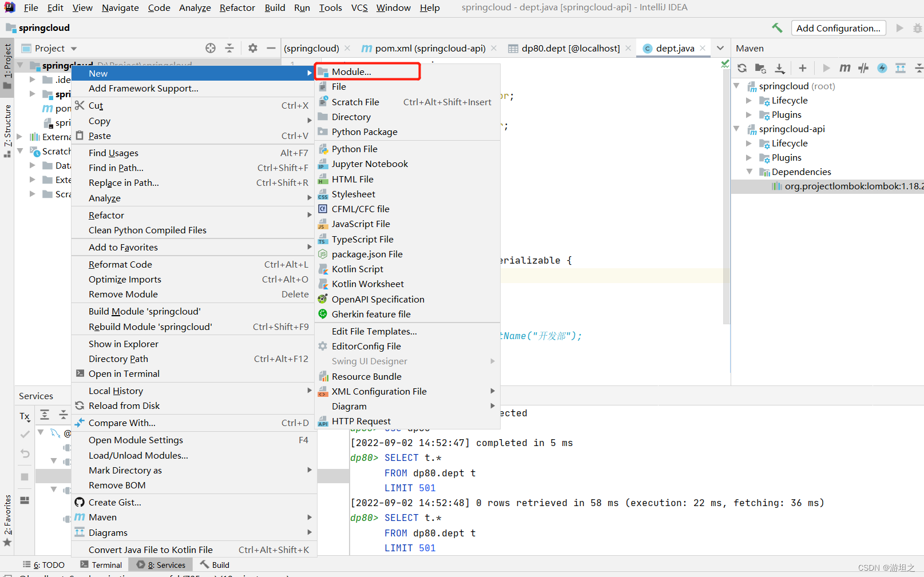This screenshot has height=577, width=924.
Task: Open Project panel settings gear
Action: 253,48
